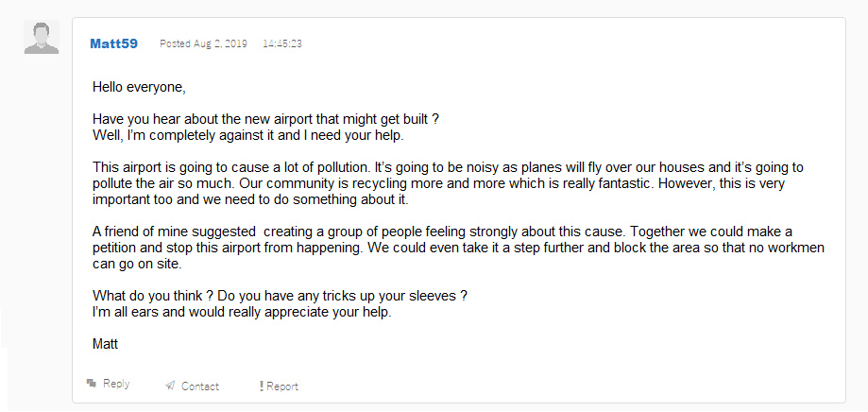Open the Matt59 username profile link
This screenshot has height=412, width=868.
tap(113, 43)
